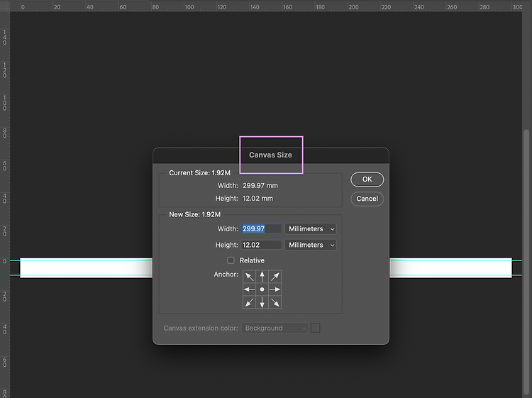
Task: Click the Canvas Size dialog title bar
Action: 271,155
